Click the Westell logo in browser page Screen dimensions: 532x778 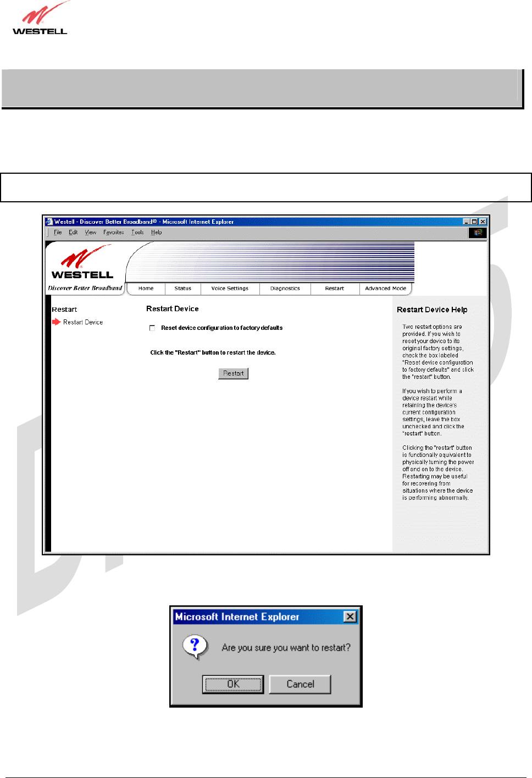coord(82,263)
